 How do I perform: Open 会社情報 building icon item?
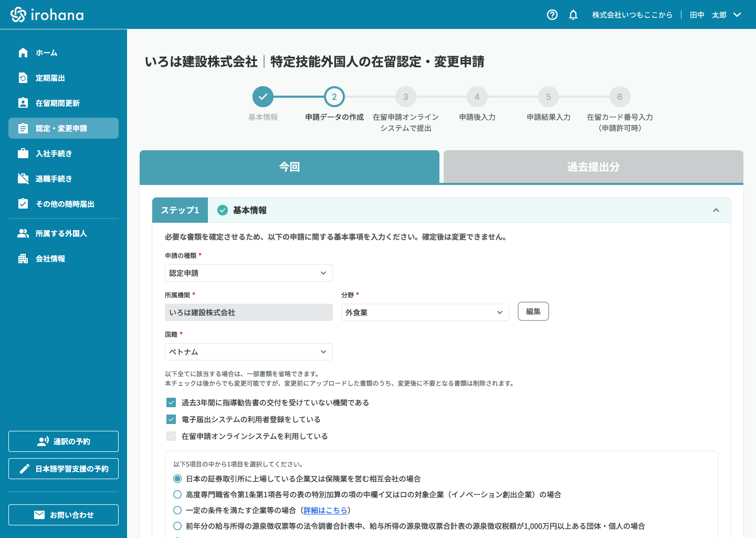(50, 258)
